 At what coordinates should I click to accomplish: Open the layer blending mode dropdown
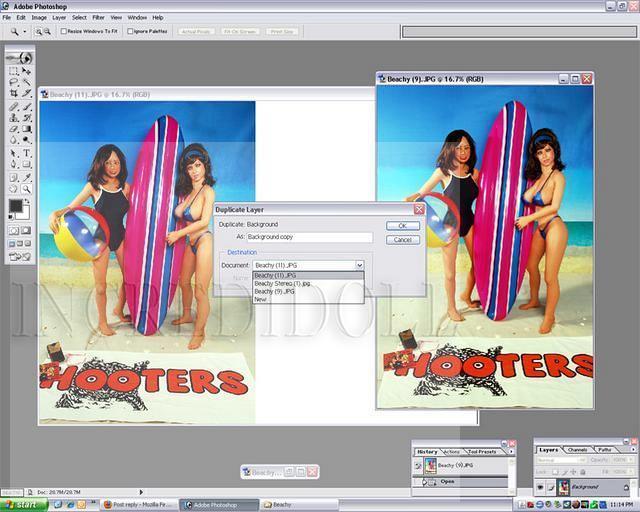coord(561,460)
